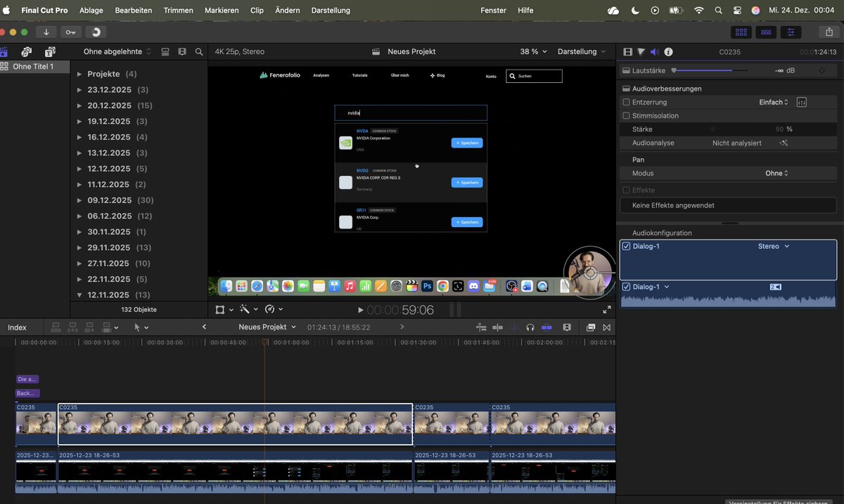Image resolution: width=844 pixels, height=504 pixels.
Task: Toggle timeline display button in toolbar
Action: tap(766, 32)
